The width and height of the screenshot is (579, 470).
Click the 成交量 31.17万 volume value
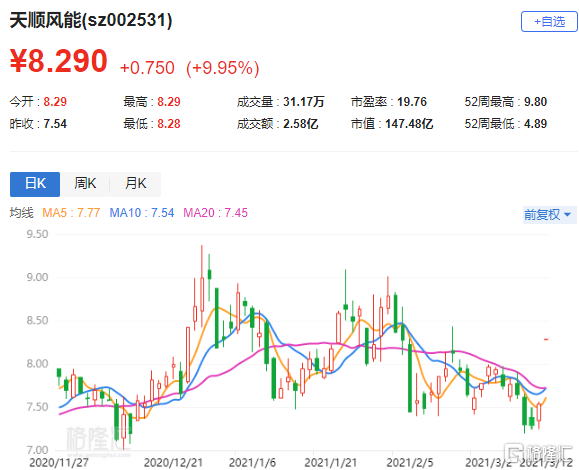281,102
